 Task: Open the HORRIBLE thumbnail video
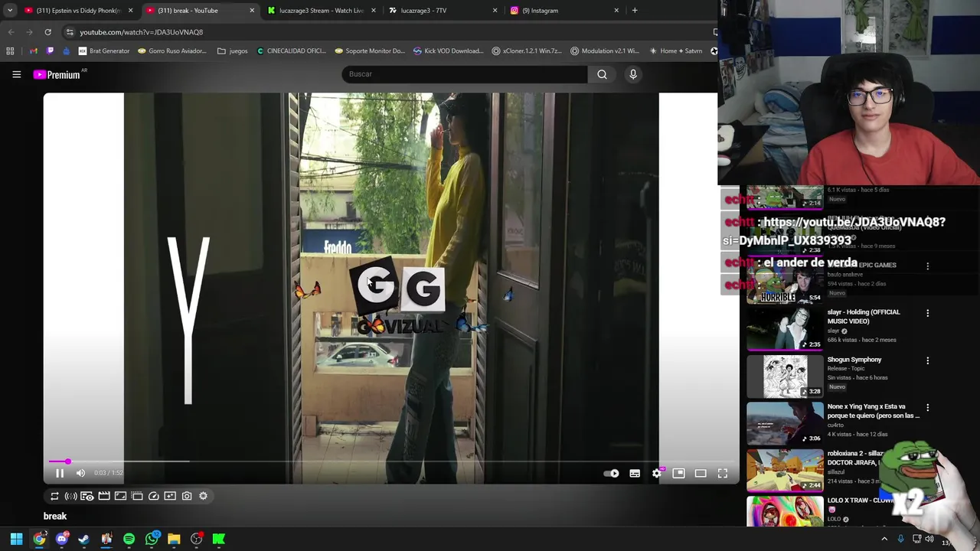785,282
